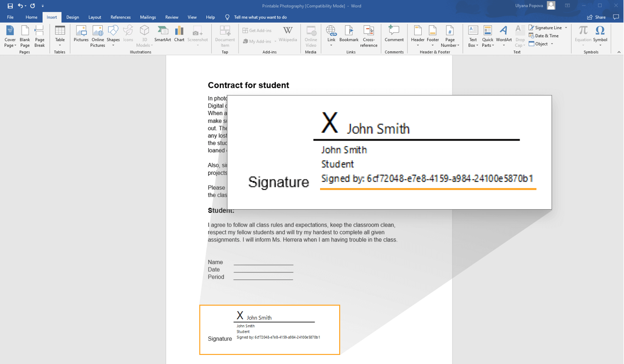Switch to the References tab

pos(120,17)
